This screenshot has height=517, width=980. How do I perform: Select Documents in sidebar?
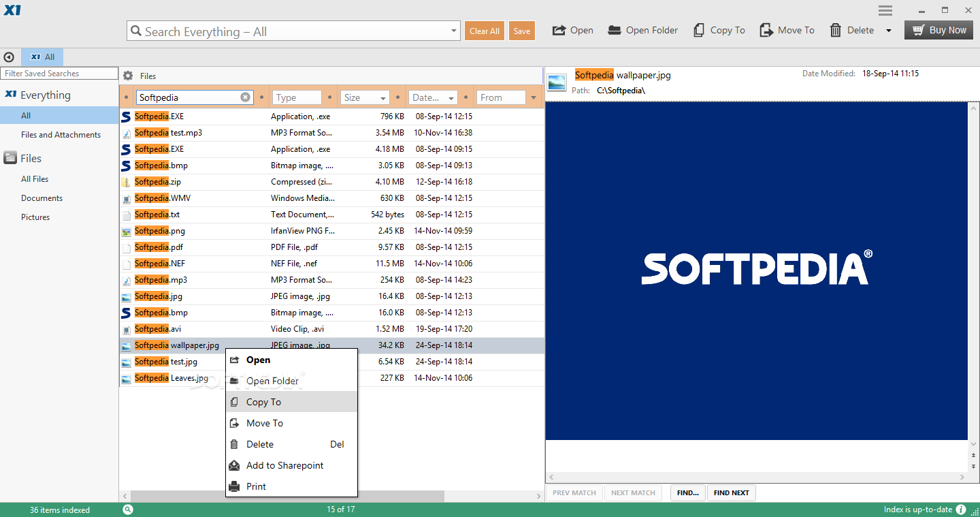pos(42,198)
